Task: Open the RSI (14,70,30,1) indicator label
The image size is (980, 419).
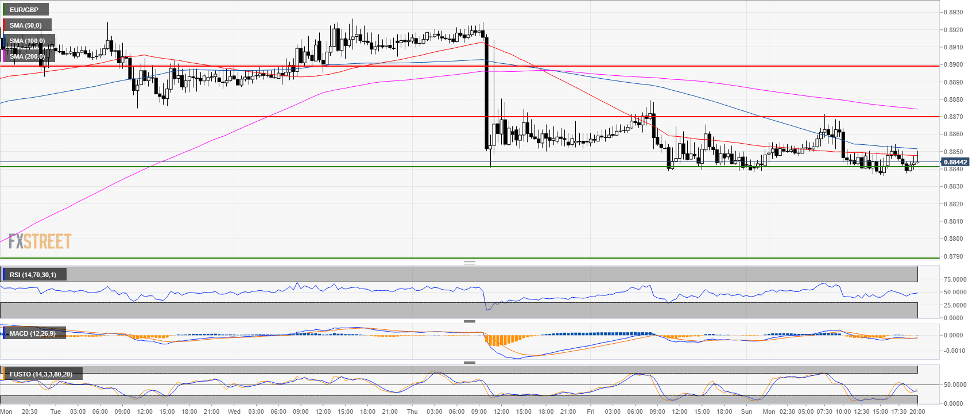Action: (33, 275)
